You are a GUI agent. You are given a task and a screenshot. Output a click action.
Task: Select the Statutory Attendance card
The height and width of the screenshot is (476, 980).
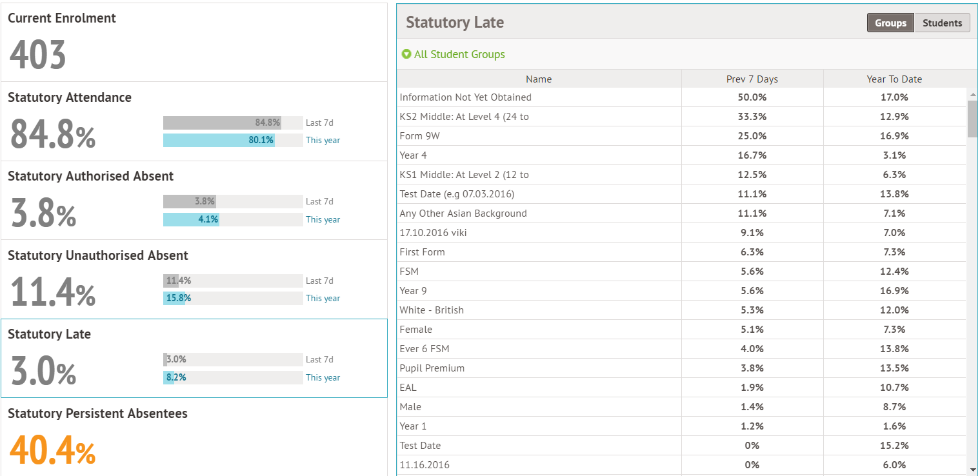point(194,121)
